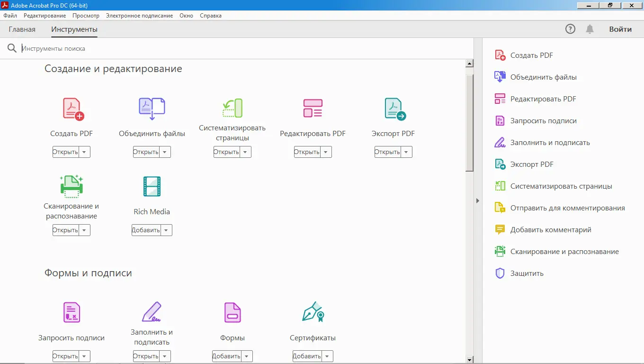The height and width of the screenshot is (364, 644).
Task: Expand the dropdown arrow under Объединить файлы
Action: point(165,152)
